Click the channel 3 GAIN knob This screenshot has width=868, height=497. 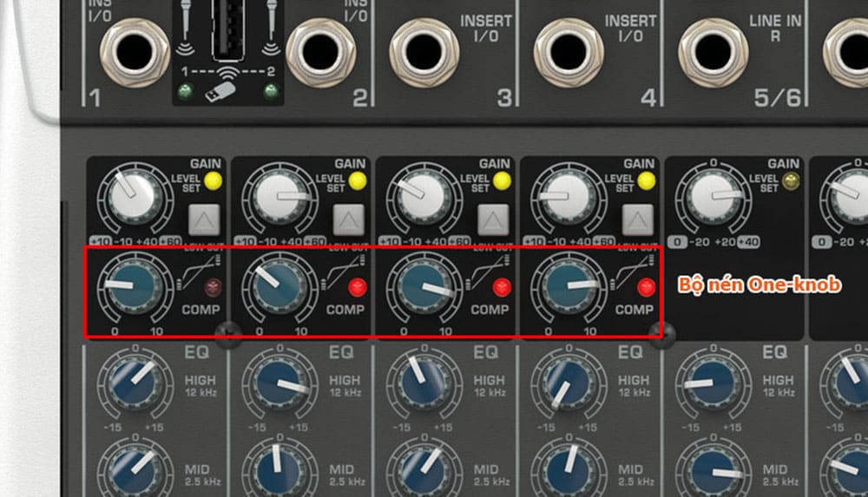[424, 197]
